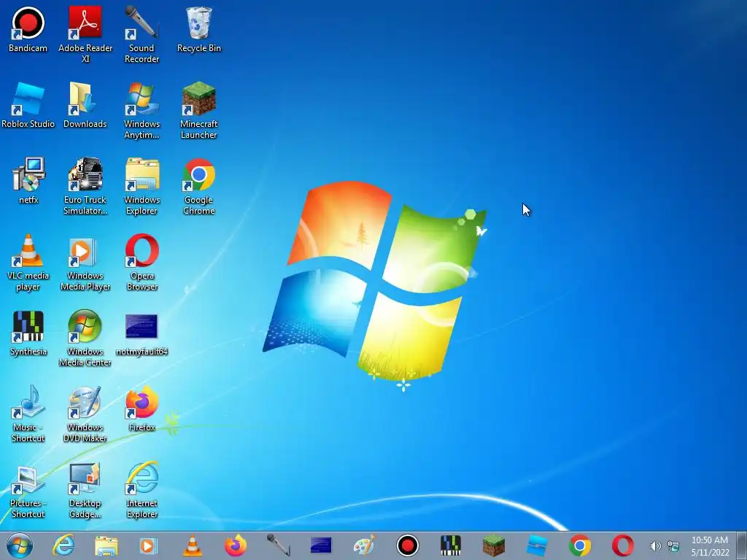Select the Sound Recorder desktop shortcut
The height and width of the screenshot is (560, 747).
coord(142,34)
